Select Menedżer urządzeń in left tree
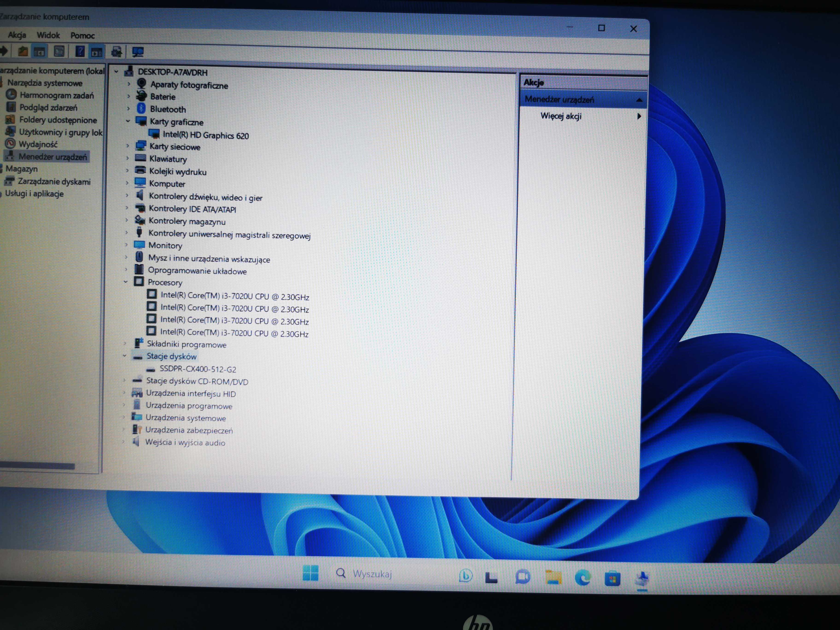This screenshot has width=840, height=630. 53,156
